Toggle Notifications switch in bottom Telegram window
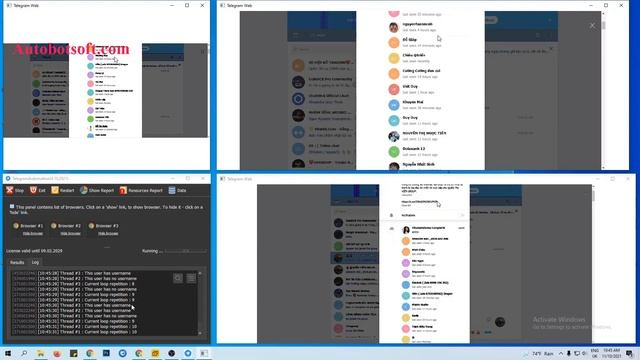This screenshot has height=360, width=640. point(462,215)
